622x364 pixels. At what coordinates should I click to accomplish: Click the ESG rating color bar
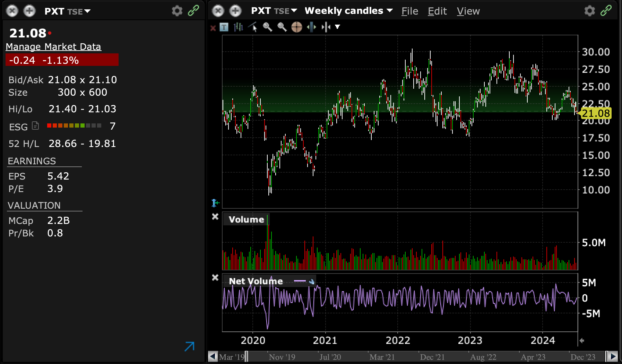[x=75, y=125]
